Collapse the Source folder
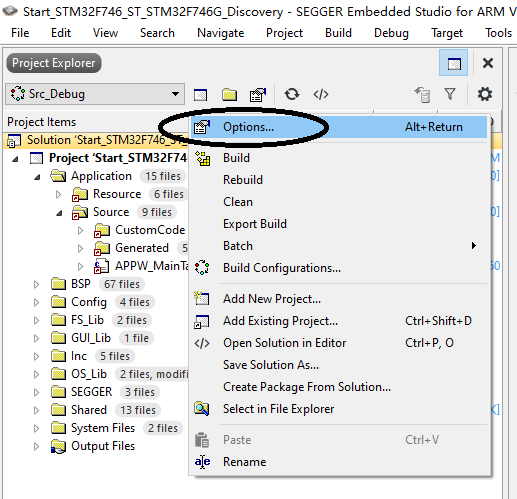The height and width of the screenshot is (499, 517). click(x=59, y=213)
